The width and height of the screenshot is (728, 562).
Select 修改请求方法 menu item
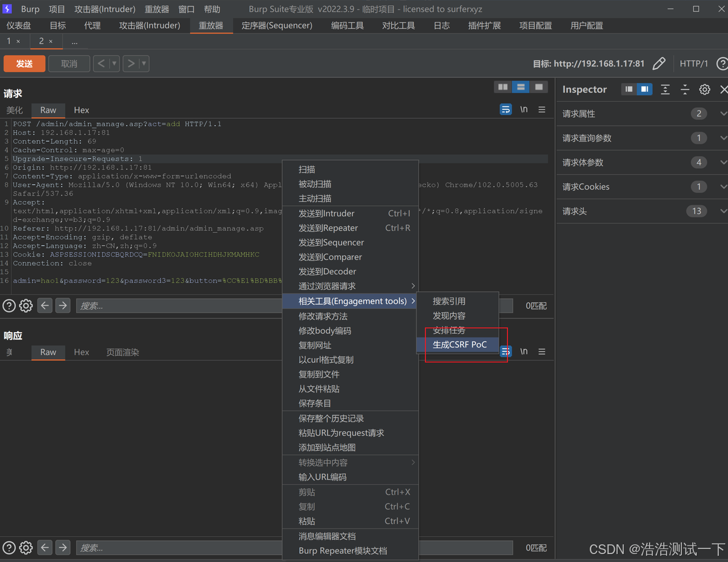coord(350,316)
